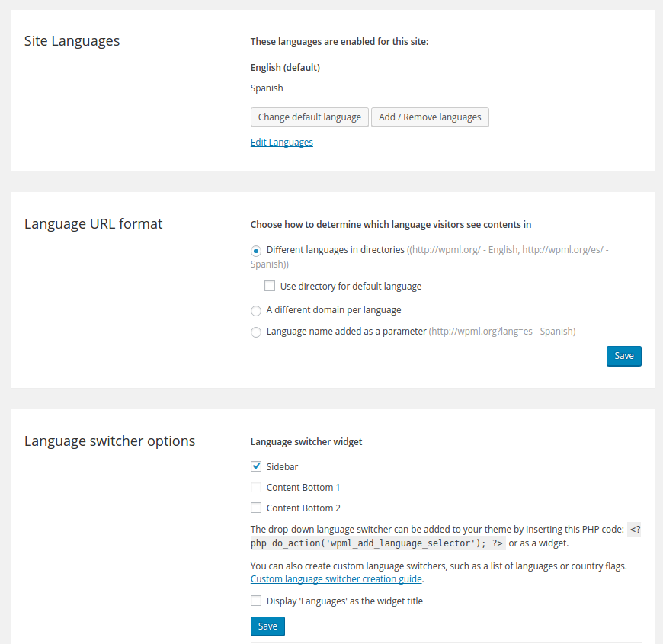Open Custom language switcher creation guide
This screenshot has width=663, height=644.
click(336, 579)
